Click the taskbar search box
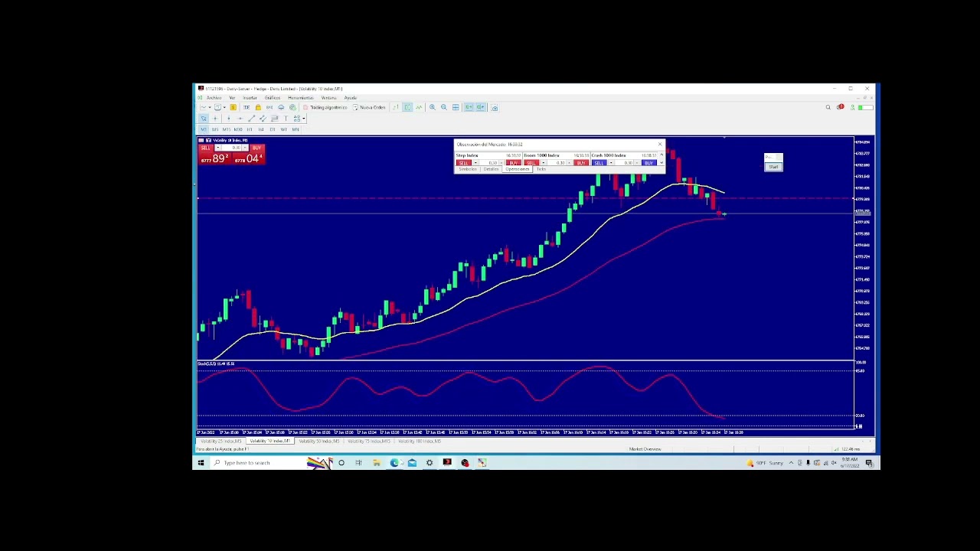 click(x=259, y=462)
